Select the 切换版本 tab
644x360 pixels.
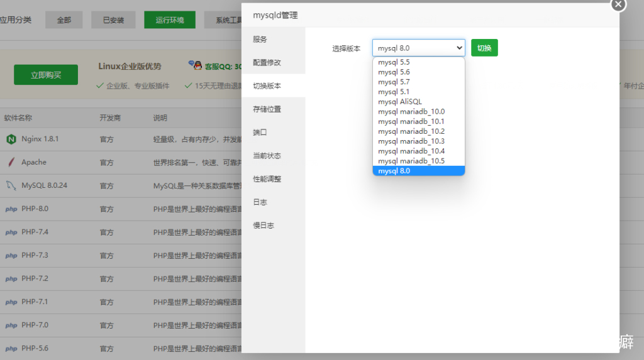coord(274,86)
